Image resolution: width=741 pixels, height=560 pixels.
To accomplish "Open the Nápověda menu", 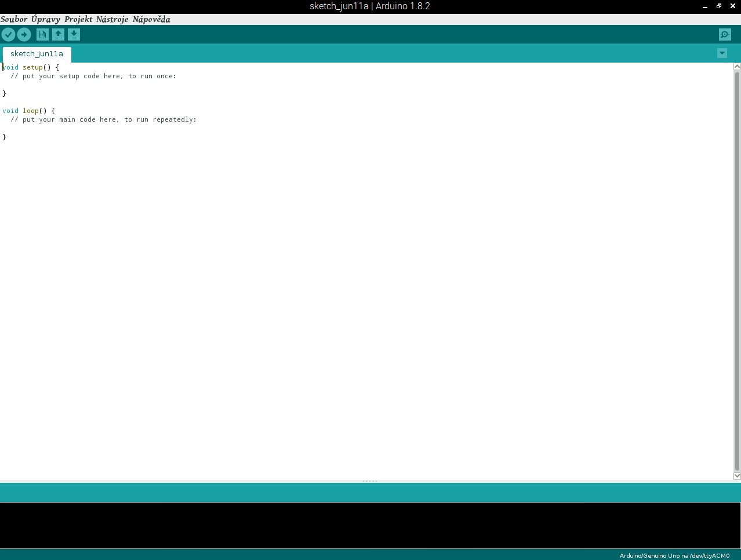I will pyautogui.click(x=151, y=19).
